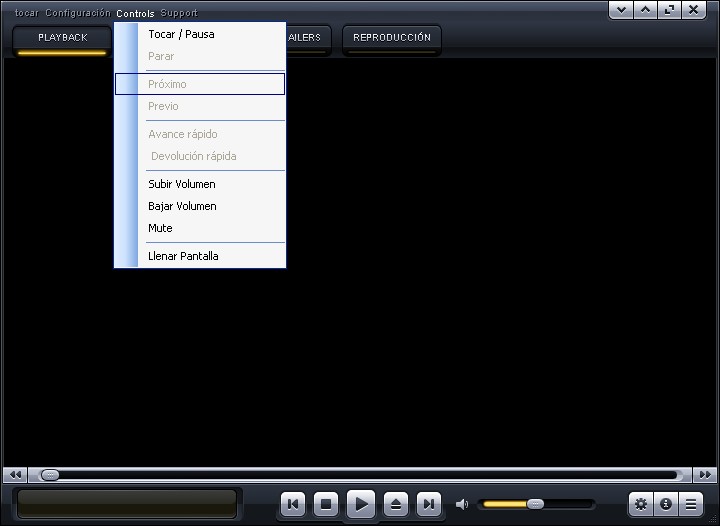This screenshot has height=526, width=720.
Task: Click the up-chevron window button
Action: point(645,10)
